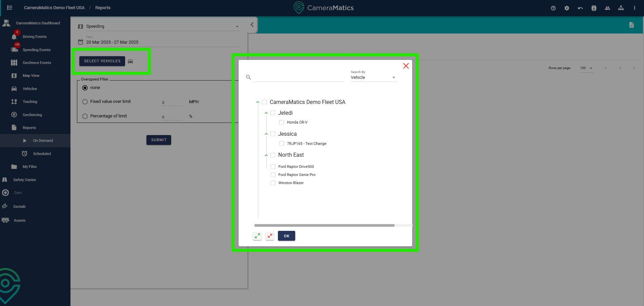Open settings gear in top bar

tap(567, 8)
